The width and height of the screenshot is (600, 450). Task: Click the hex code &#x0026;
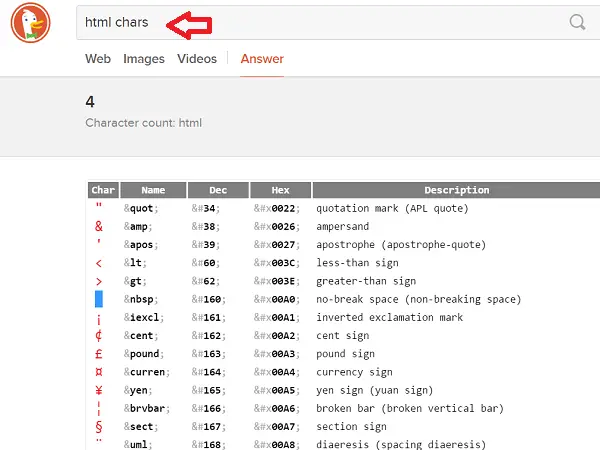coord(277,227)
